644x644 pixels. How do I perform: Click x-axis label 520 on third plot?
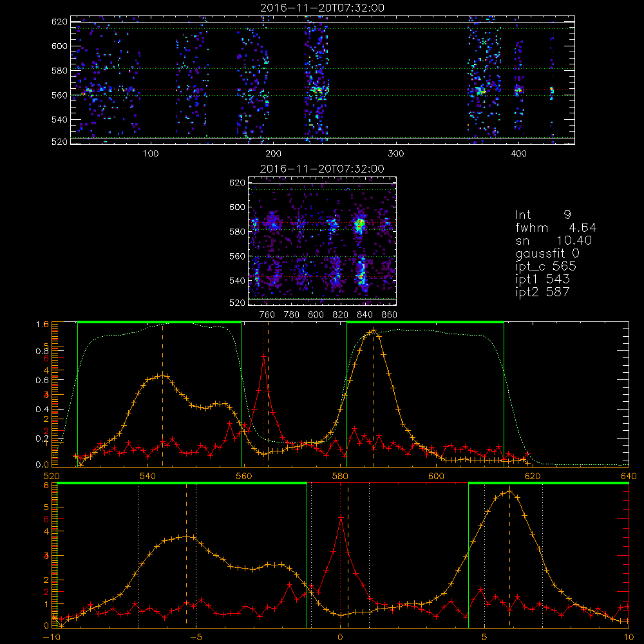[52, 476]
